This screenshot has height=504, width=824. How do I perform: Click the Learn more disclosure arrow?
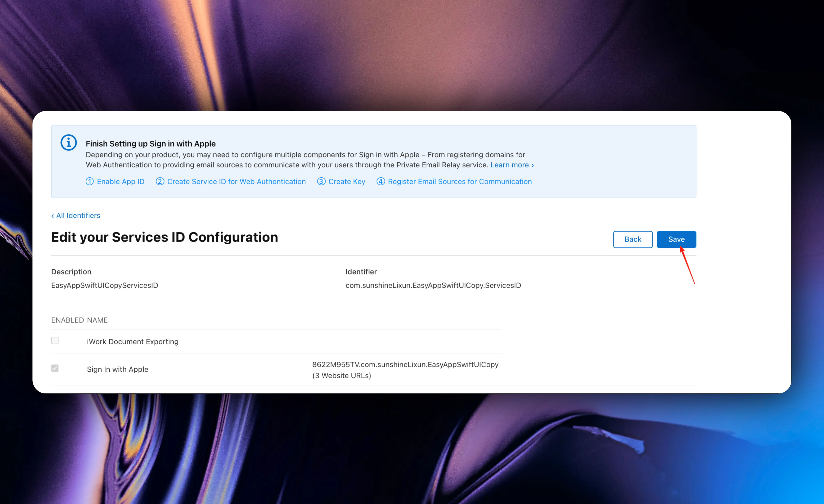coord(532,165)
